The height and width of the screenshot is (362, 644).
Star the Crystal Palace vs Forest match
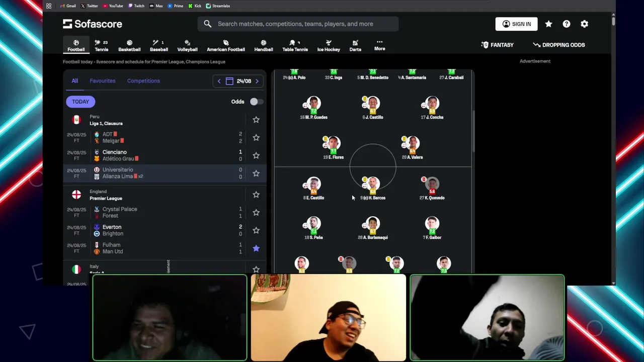point(256,212)
